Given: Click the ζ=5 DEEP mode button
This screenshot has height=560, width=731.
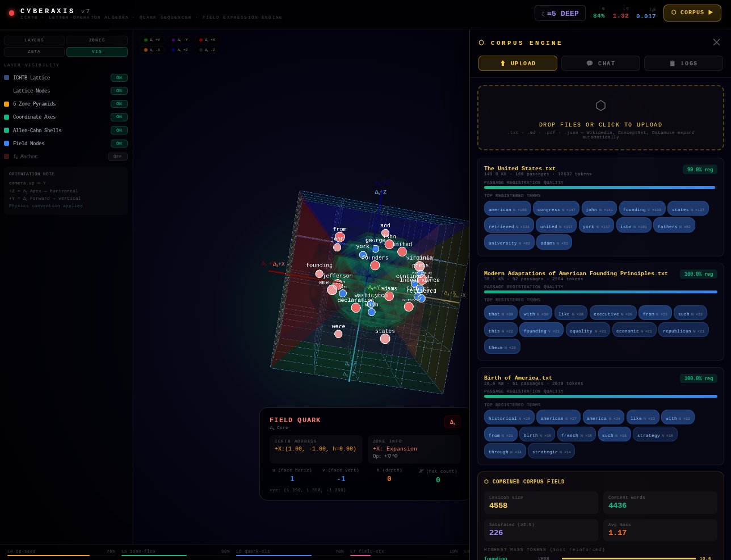Looking at the screenshot, I should pyautogui.click(x=560, y=12).
